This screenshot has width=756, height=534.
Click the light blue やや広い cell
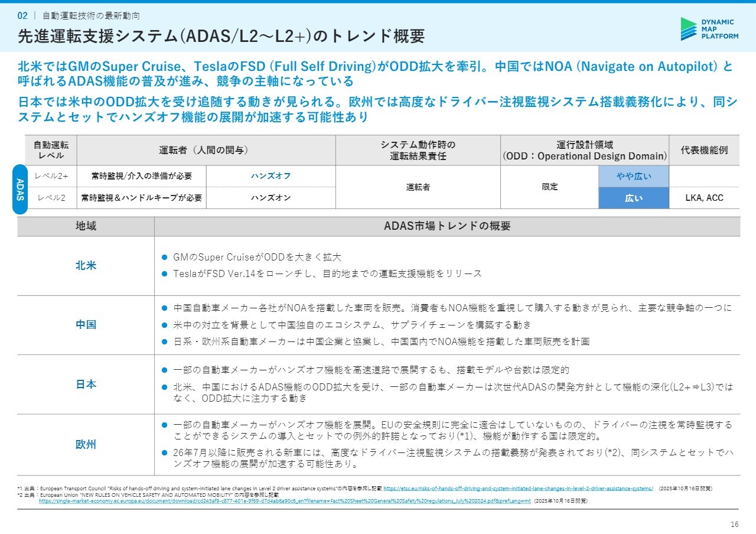click(634, 176)
